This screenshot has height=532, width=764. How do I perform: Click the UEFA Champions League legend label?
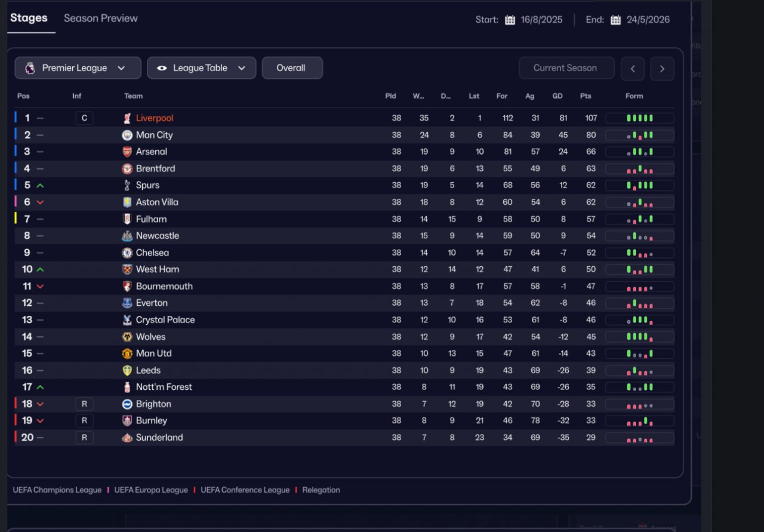(57, 490)
